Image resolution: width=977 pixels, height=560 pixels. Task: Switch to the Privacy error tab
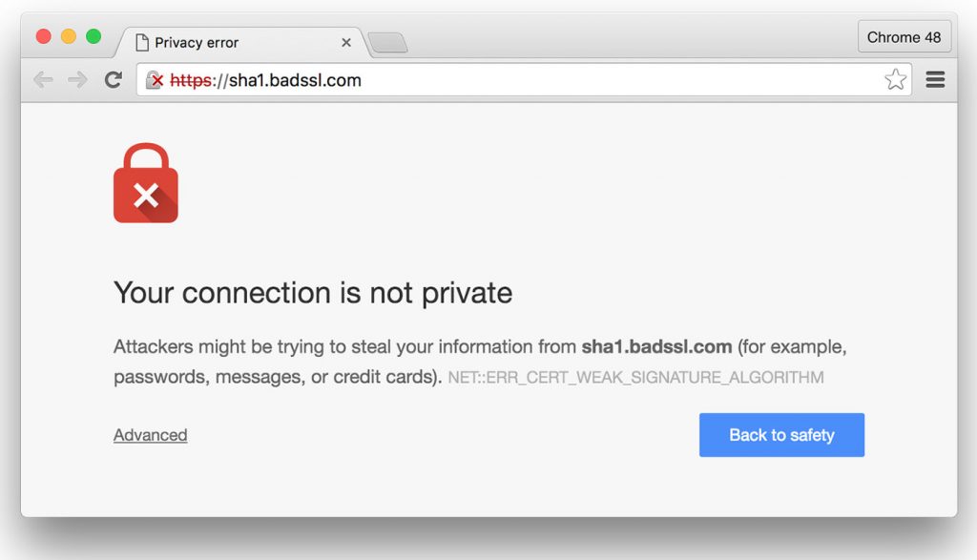239,42
